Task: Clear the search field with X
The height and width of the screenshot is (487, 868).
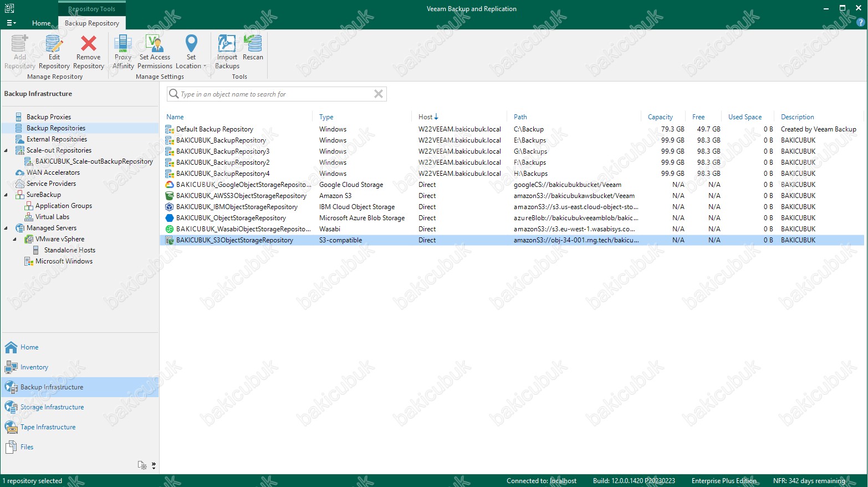Action: pyautogui.click(x=379, y=94)
